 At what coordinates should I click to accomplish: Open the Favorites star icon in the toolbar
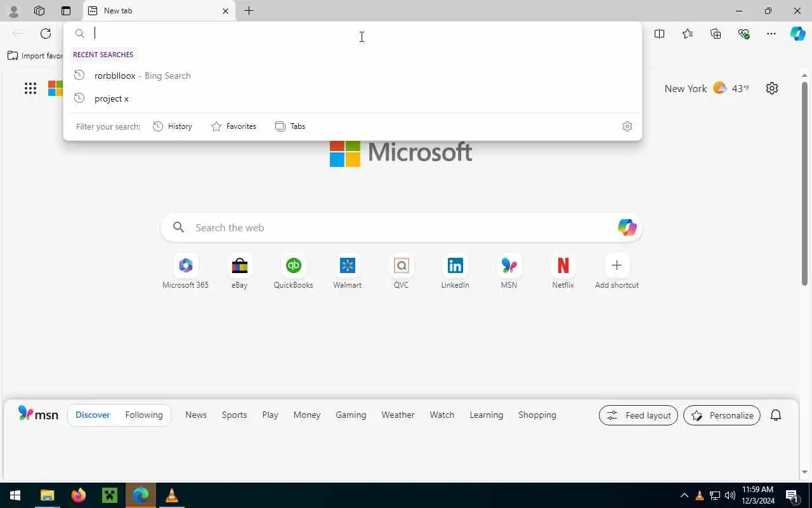(x=688, y=34)
